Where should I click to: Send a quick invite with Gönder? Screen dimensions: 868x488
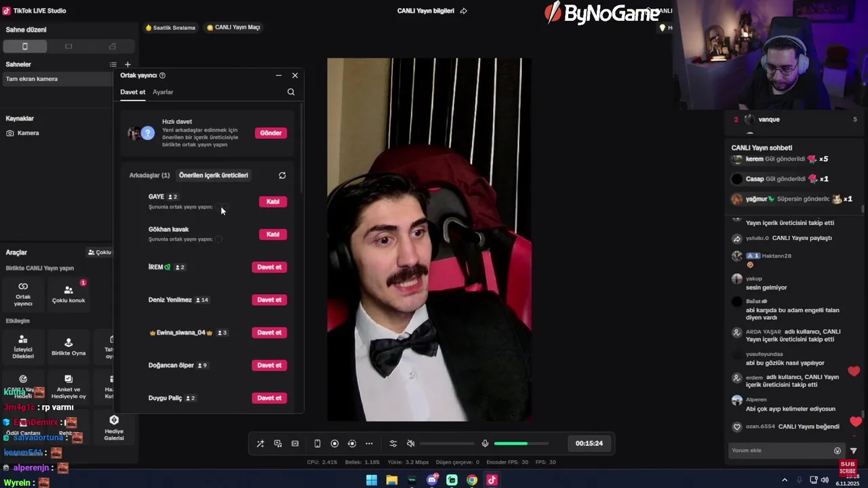point(271,133)
